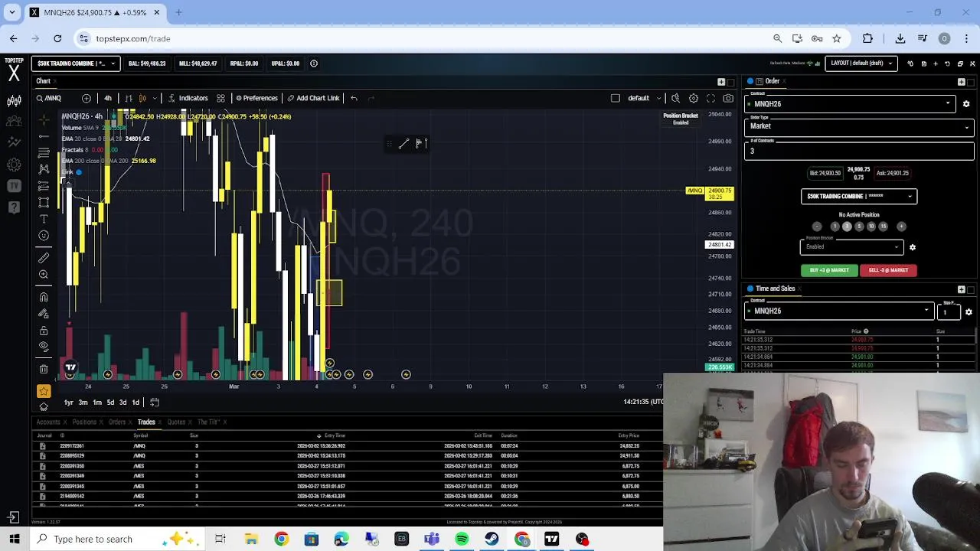Select the crosshair cursor tool in chart toolbar

pyautogui.click(x=44, y=119)
